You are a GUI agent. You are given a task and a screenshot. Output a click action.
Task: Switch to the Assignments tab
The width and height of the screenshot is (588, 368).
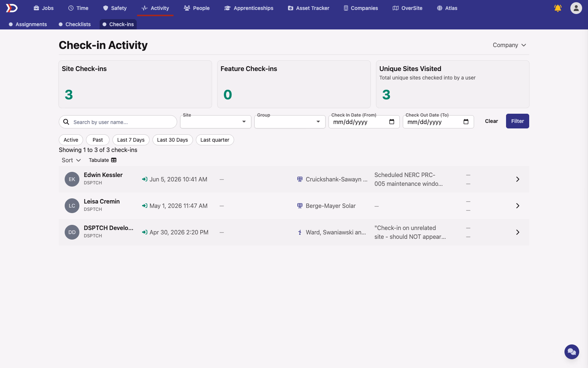[x=28, y=24]
